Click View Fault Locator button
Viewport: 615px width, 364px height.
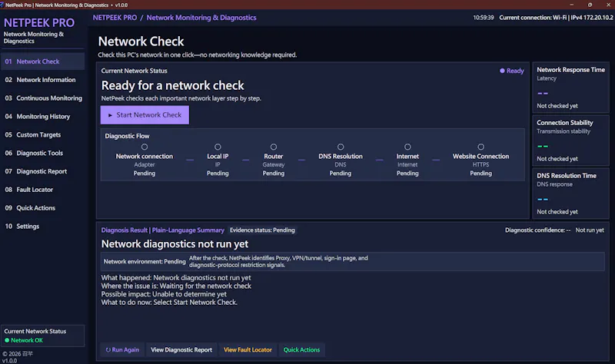[248, 349]
